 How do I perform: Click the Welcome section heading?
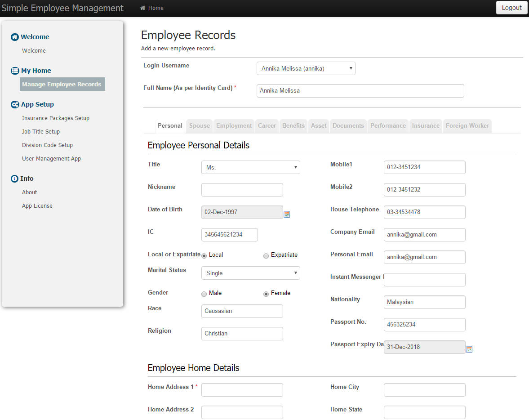[35, 37]
